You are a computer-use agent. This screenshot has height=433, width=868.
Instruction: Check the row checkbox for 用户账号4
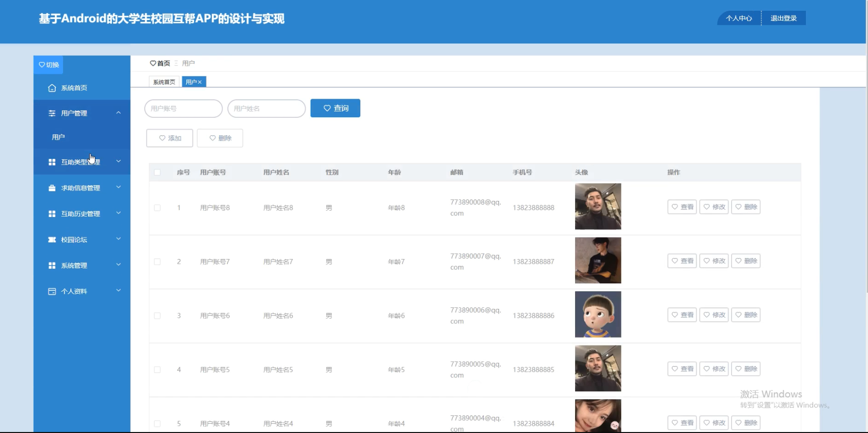click(x=157, y=424)
